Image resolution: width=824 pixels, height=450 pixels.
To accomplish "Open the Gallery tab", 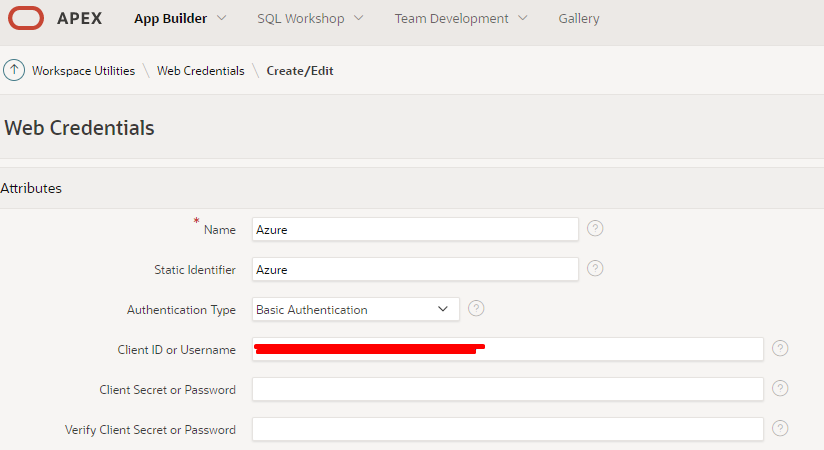I will click(579, 18).
